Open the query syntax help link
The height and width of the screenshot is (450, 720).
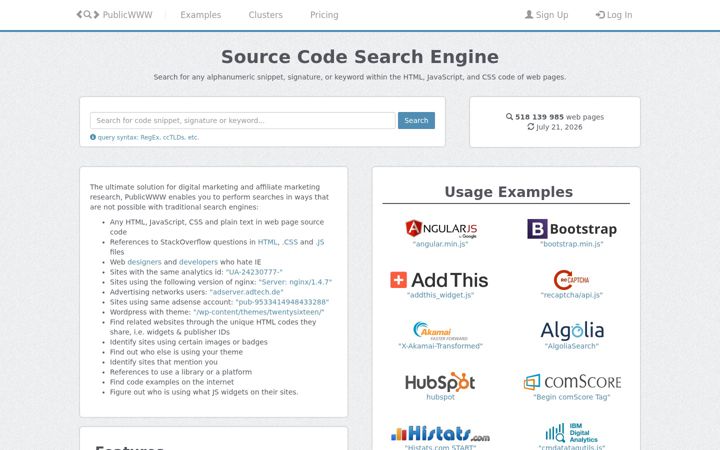(148, 137)
